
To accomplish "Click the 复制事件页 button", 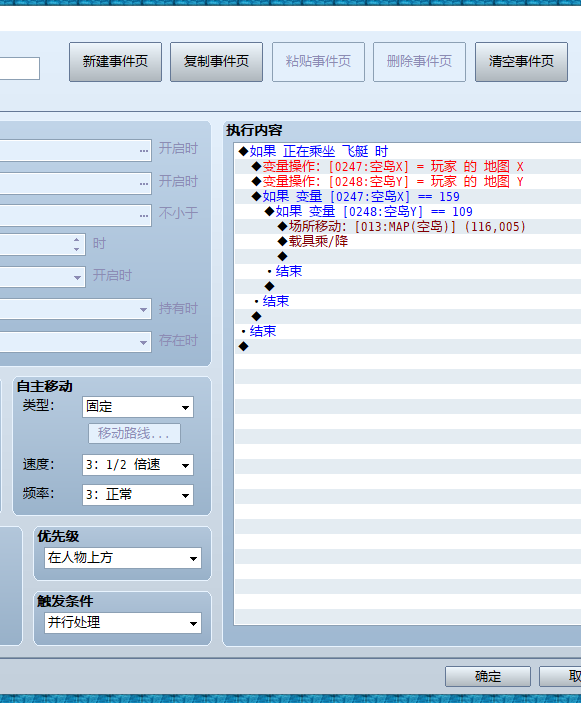I will coord(217,62).
